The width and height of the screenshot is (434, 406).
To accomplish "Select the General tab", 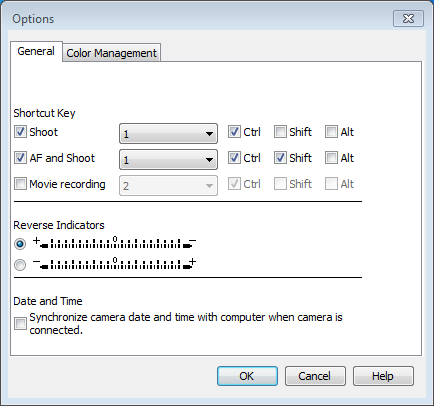I will click(36, 51).
